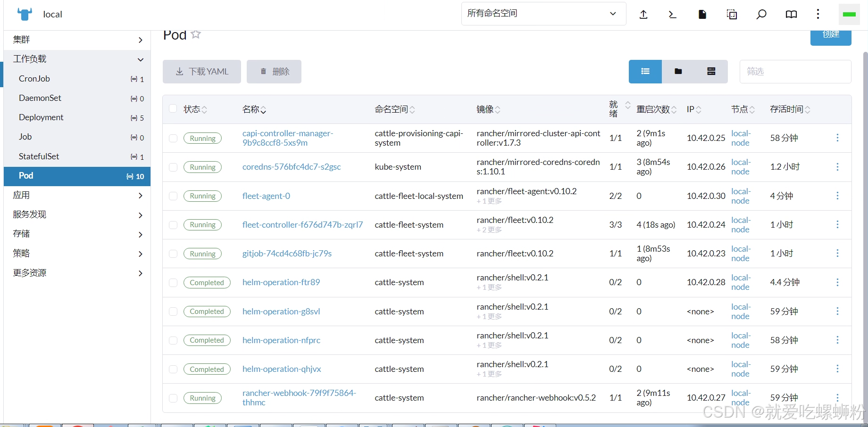Open row actions for helm-operation-ftr89
Screen dimensions: 868x427
837,282
